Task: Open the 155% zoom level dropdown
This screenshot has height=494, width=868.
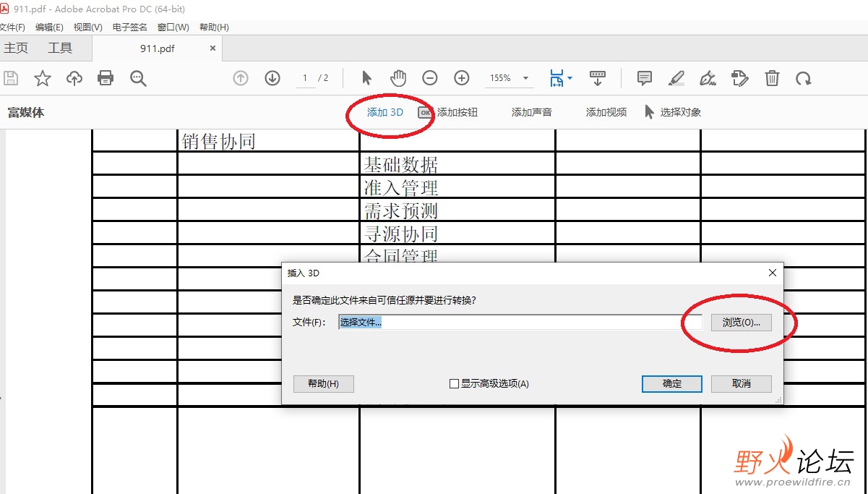Action: pos(526,78)
